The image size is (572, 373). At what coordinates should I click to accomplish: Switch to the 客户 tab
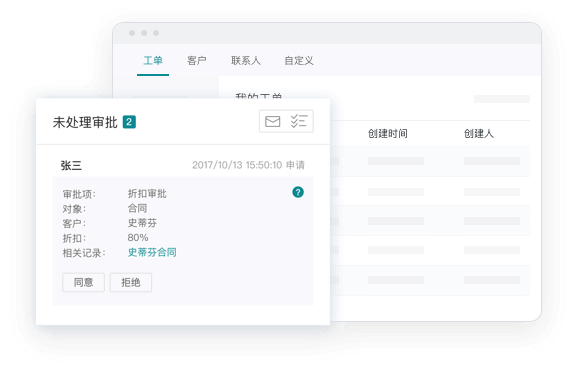click(197, 61)
